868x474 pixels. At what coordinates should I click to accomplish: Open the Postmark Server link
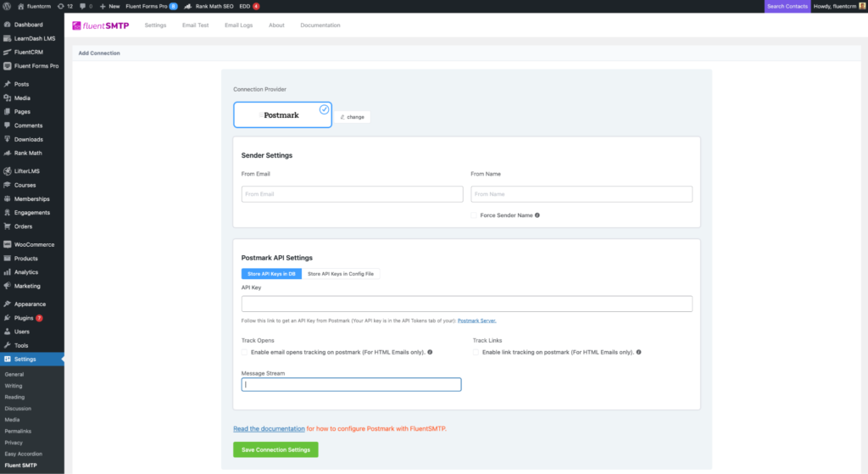point(476,321)
